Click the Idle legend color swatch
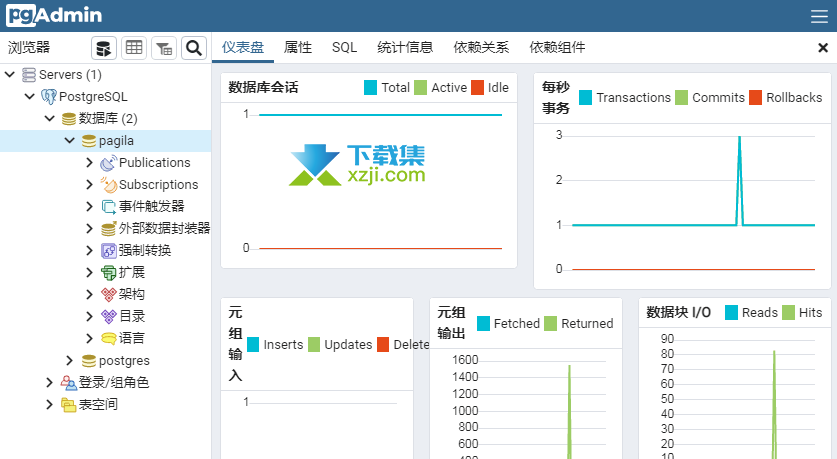 click(477, 88)
